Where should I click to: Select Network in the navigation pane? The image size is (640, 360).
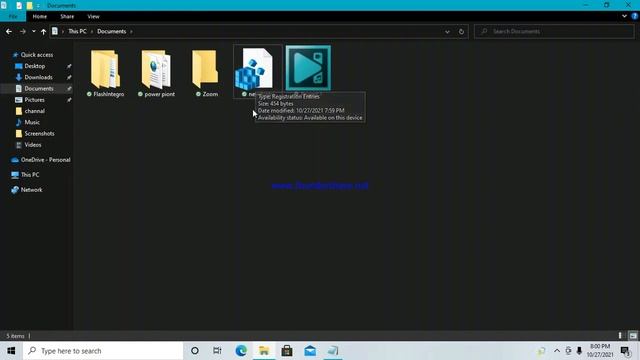point(31,190)
